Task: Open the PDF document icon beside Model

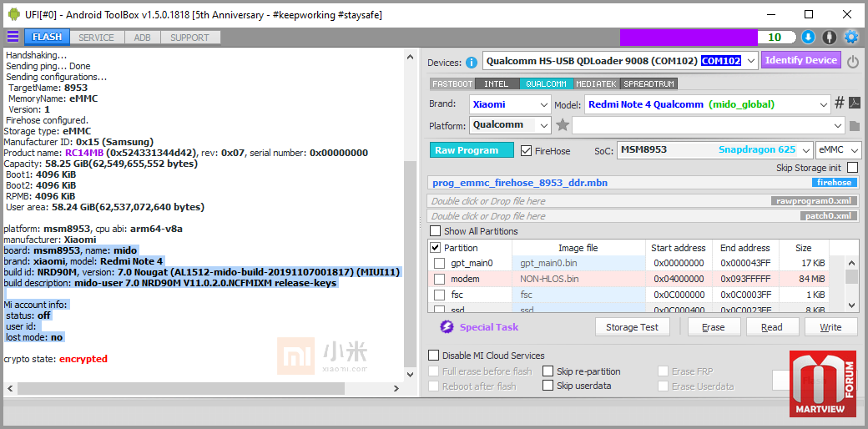Action: coord(855,103)
